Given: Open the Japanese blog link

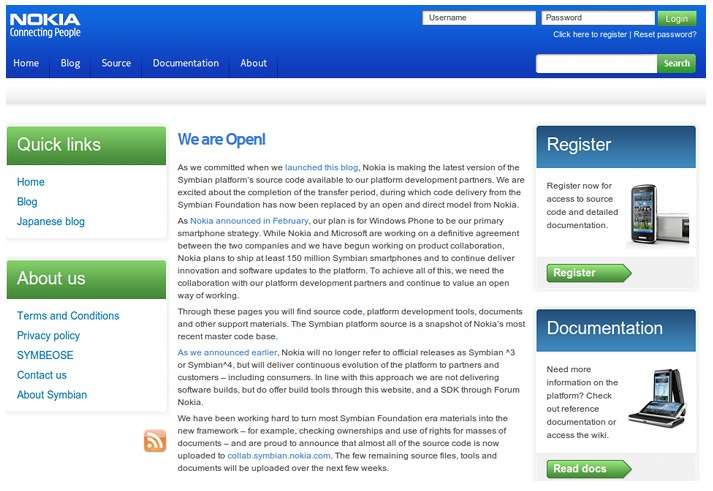Looking at the screenshot, I should [x=51, y=221].
